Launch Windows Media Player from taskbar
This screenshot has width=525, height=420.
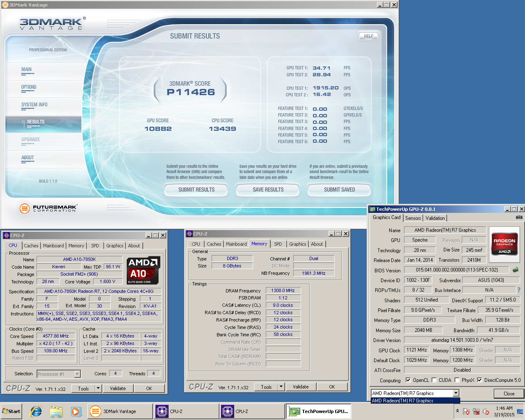click(x=76, y=411)
